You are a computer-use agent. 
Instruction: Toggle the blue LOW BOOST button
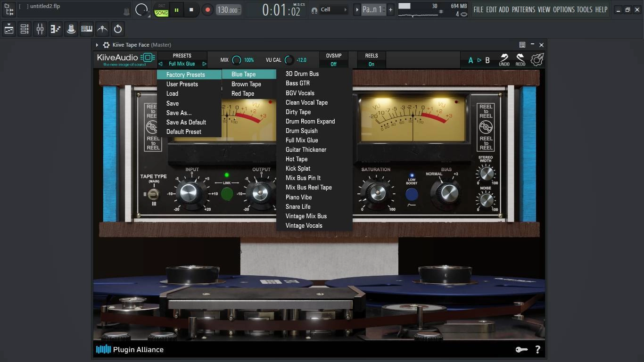pyautogui.click(x=412, y=194)
